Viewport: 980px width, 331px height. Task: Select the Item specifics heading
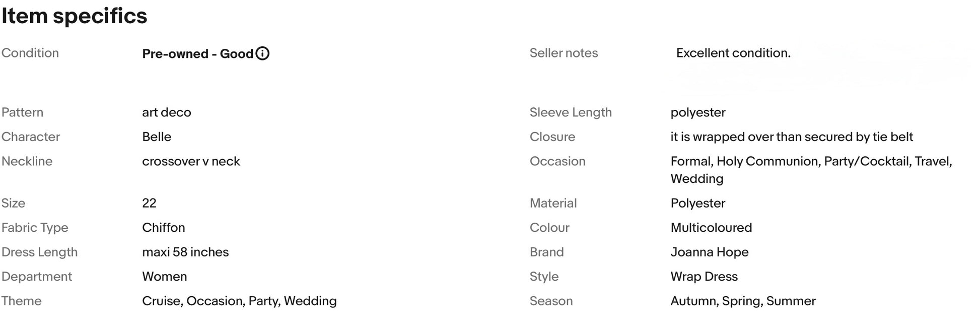[x=74, y=16]
